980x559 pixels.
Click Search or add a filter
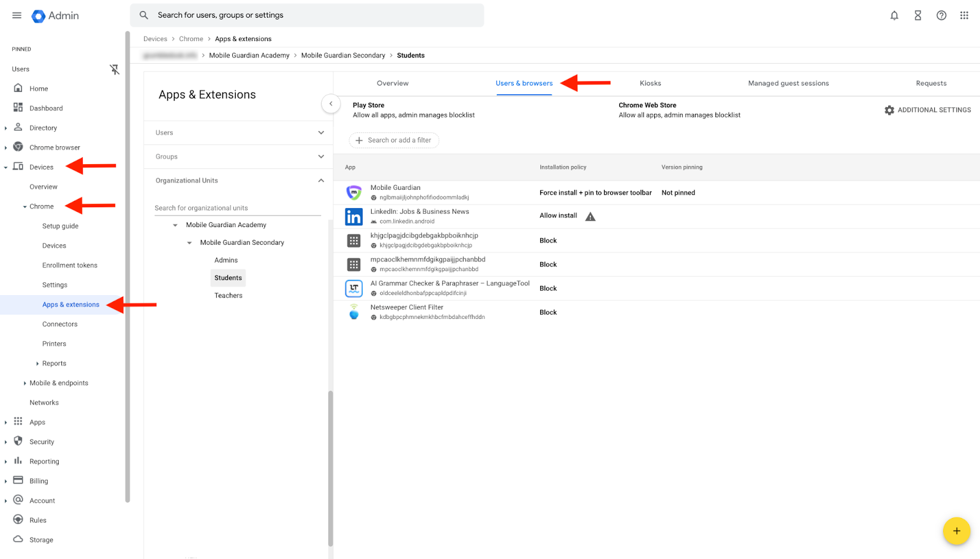(x=394, y=140)
